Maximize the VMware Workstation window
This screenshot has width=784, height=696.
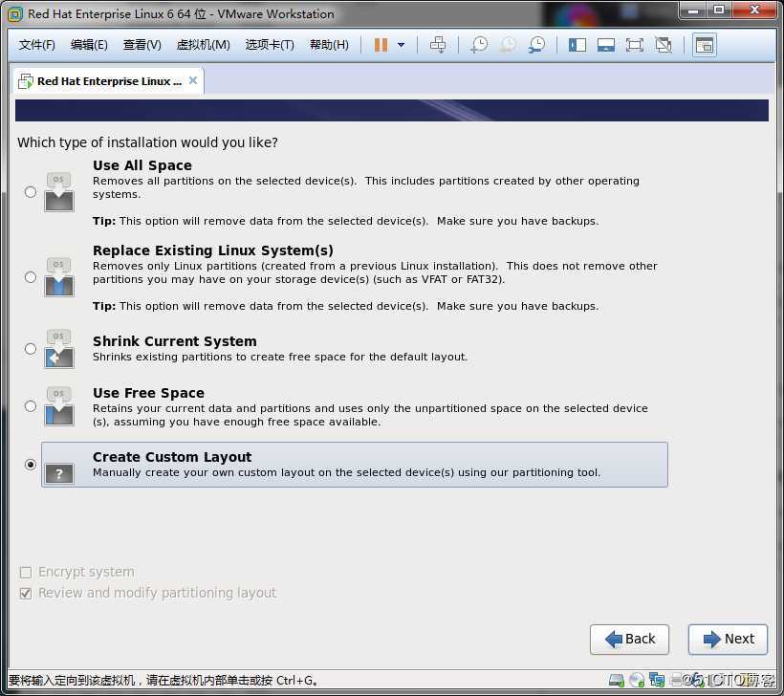(718, 10)
